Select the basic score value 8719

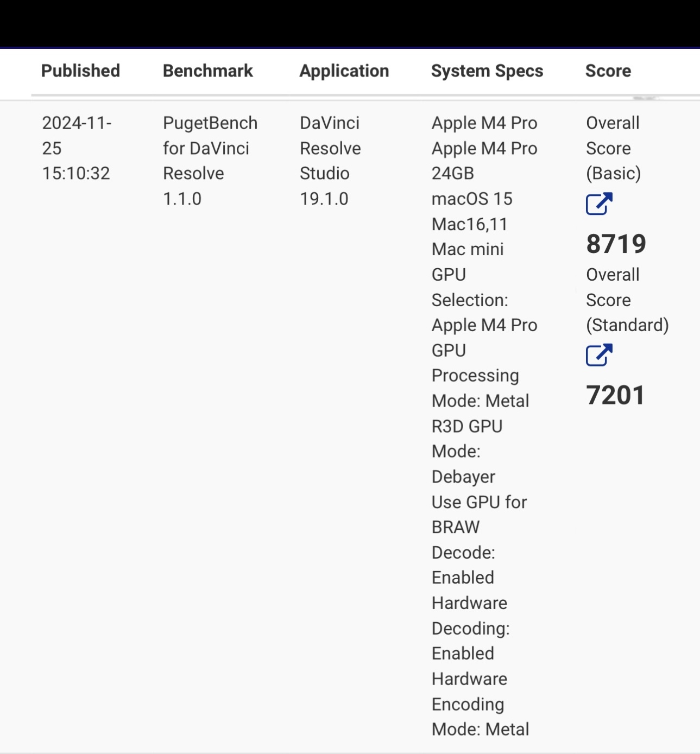point(616,244)
